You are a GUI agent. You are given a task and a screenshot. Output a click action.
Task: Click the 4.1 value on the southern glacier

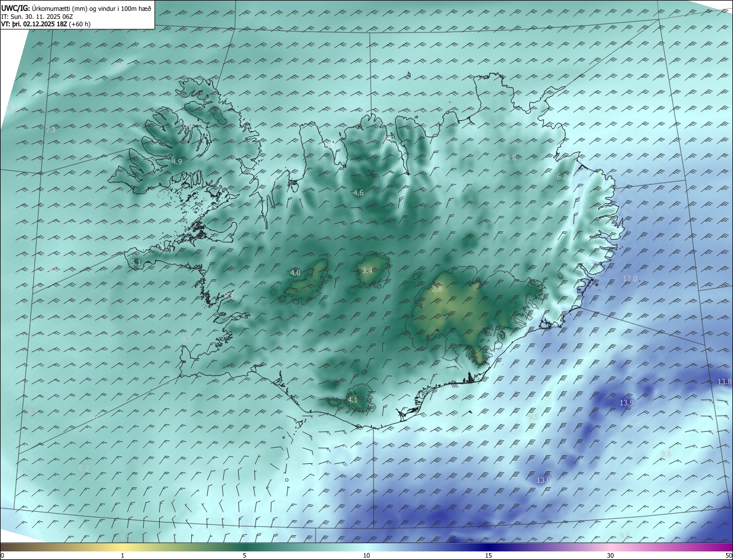click(x=353, y=400)
